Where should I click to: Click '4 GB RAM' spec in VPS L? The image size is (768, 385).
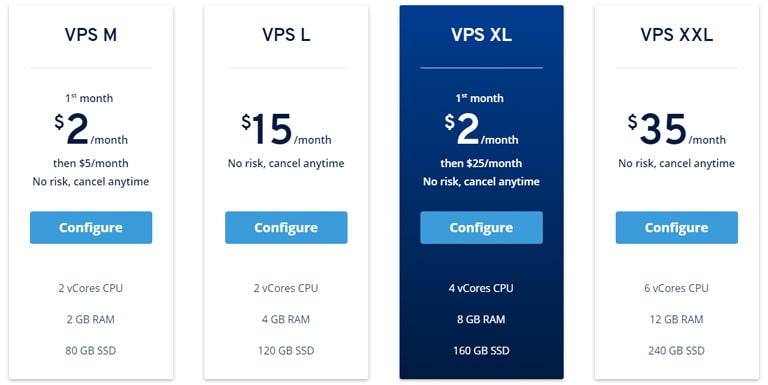point(286,319)
